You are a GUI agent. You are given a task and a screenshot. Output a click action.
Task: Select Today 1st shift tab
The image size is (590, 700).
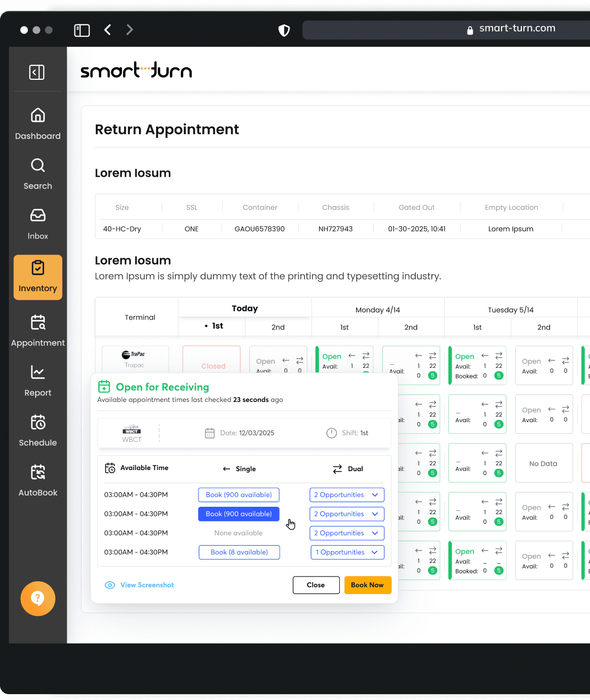click(212, 326)
